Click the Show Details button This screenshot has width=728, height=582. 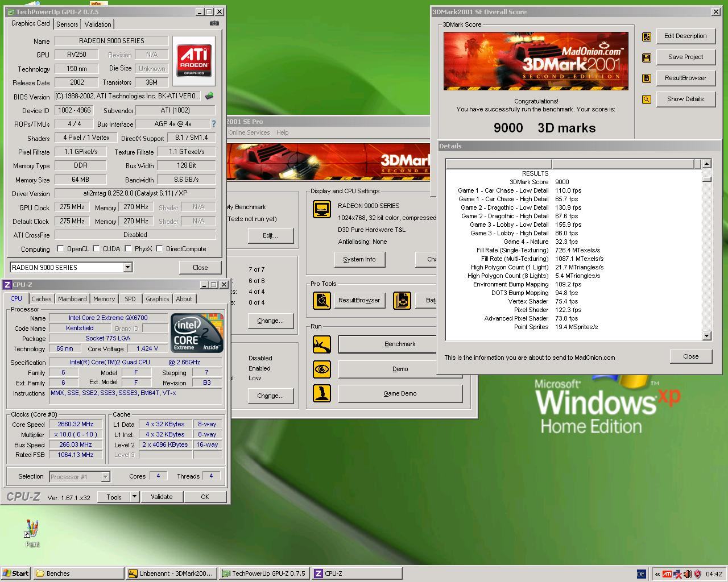[685, 99]
